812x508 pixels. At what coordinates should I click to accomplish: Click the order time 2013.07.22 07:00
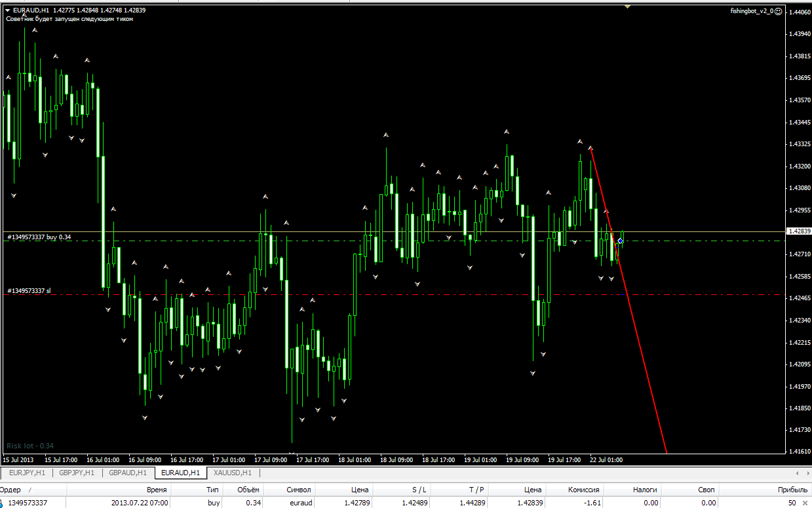pos(140,503)
